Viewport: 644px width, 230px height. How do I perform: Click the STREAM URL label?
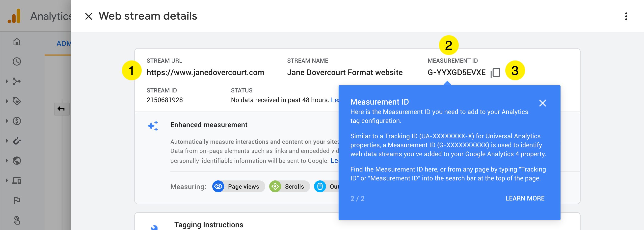164,61
